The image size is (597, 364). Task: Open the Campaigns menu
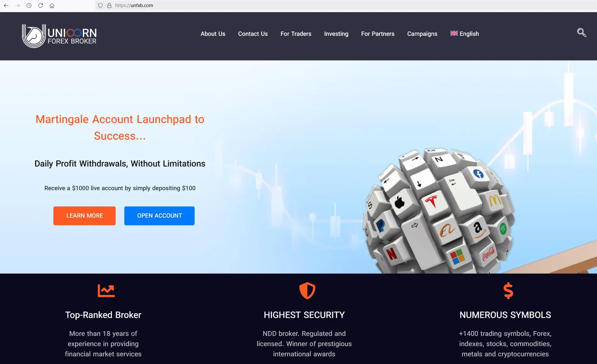422,34
